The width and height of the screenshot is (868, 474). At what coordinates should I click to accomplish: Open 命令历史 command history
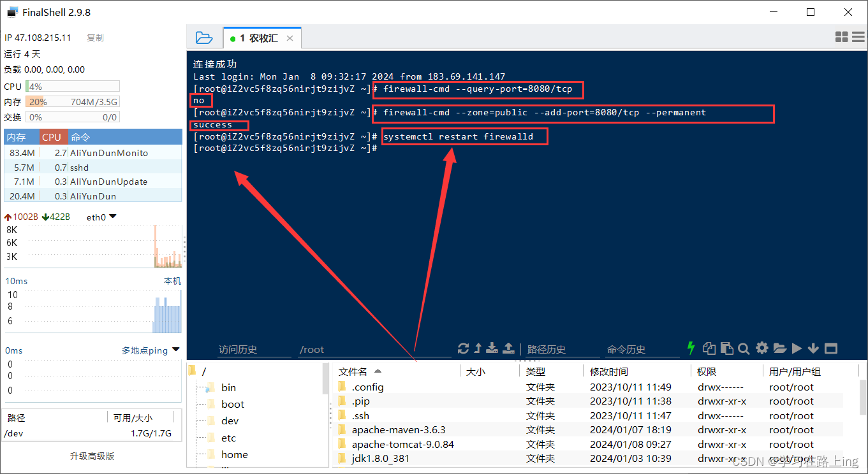(642, 349)
